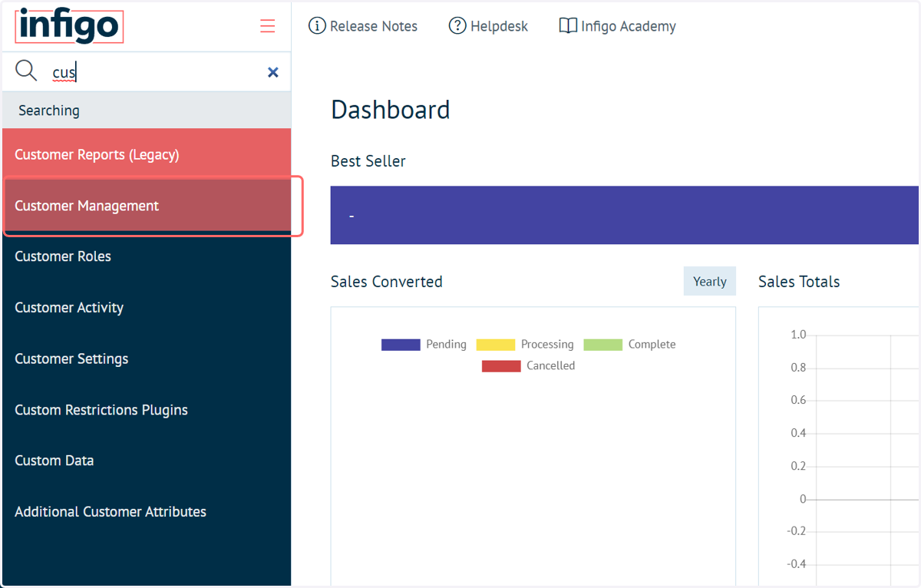921x588 pixels.
Task: Click the Helpdesk question mark icon
Action: tap(457, 26)
